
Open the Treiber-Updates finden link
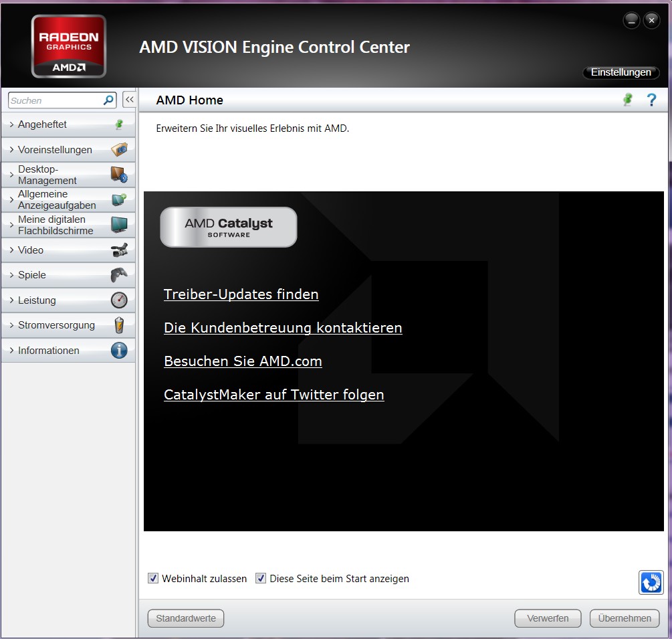[241, 294]
